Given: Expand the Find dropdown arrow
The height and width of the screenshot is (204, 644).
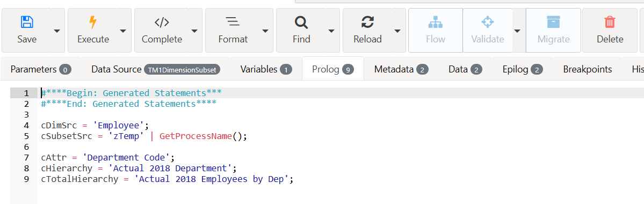Looking at the screenshot, I should (331, 31).
